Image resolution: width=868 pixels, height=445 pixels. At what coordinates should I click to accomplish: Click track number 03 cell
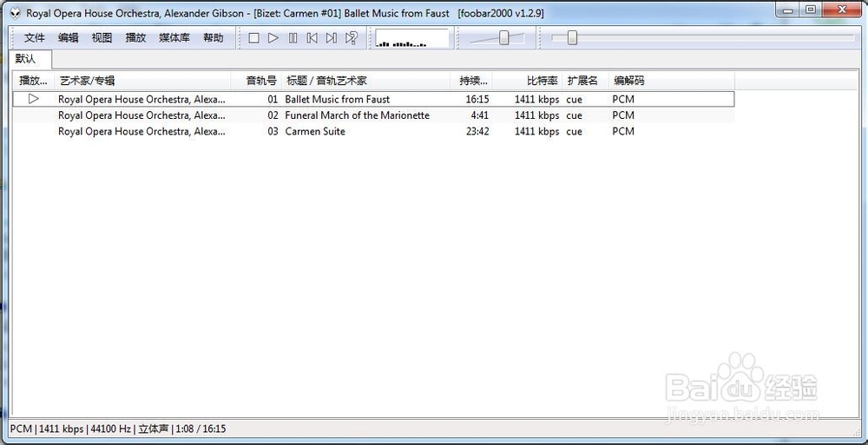(x=273, y=132)
